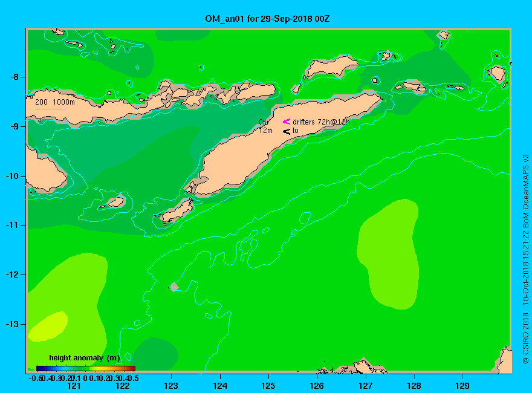This screenshot has height=393, width=532.
Task: Click the latitude label -8
Action: 14,77
